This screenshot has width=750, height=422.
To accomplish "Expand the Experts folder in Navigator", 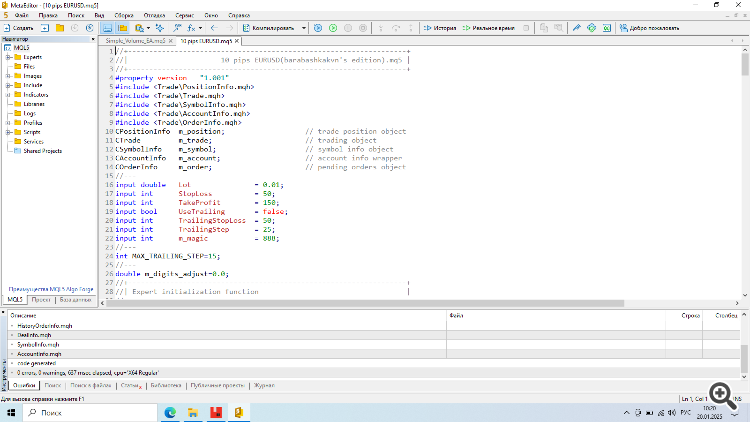I will point(8,57).
